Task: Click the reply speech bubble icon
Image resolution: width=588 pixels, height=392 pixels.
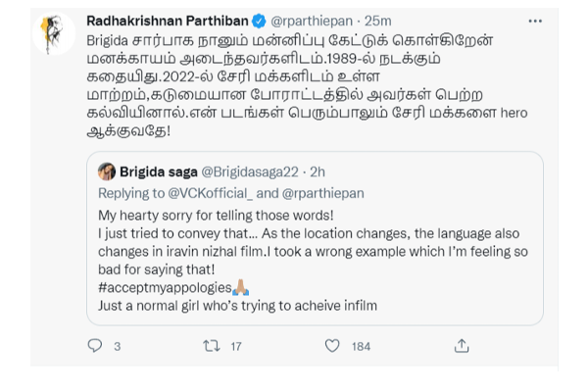Action: pyautogui.click(x=95, y=346)
